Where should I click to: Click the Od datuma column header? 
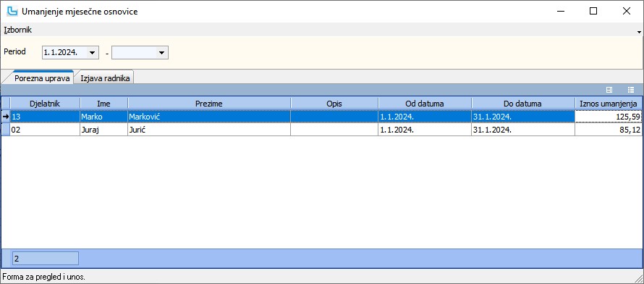pos(425,104)
